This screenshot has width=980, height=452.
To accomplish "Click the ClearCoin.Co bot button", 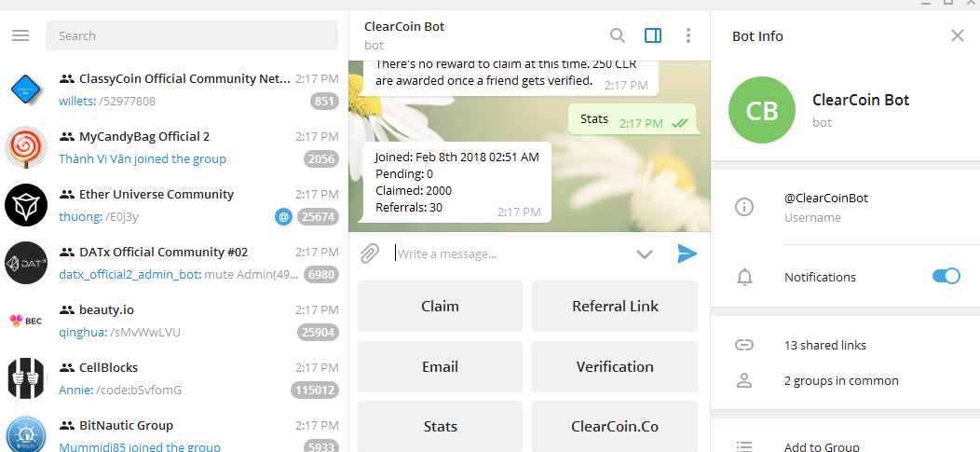I will [615, 426].
